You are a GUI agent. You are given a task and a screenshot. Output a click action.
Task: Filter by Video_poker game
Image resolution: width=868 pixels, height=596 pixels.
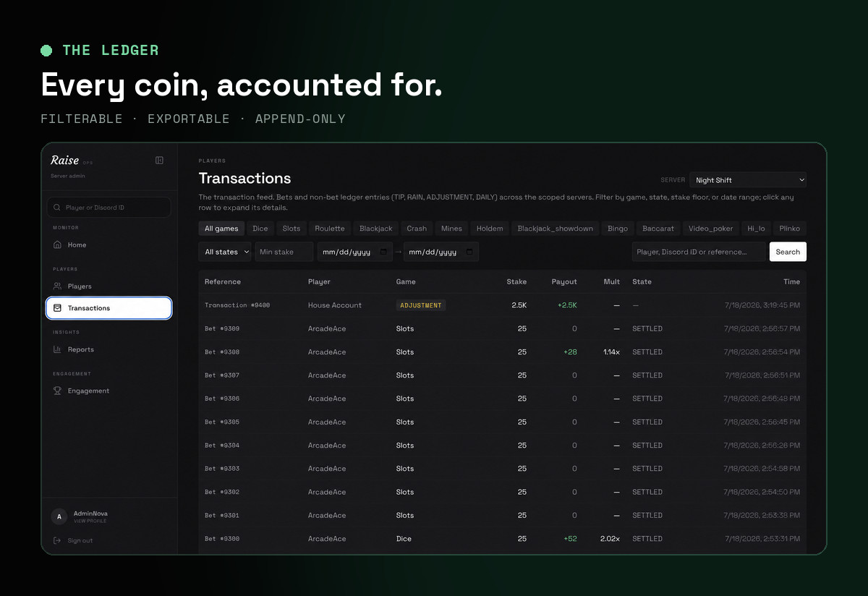[x=710, y=229]
